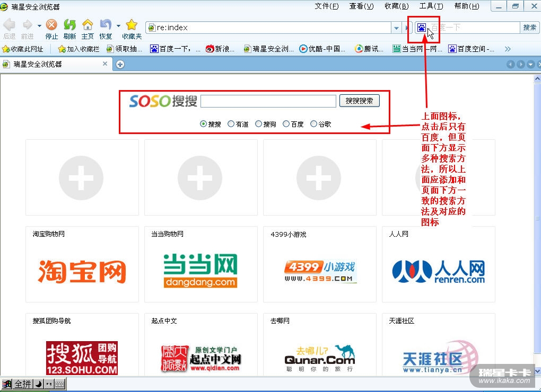Click 收藏此网址 bookmark icon
The height and width of the screenshot is (392, 541).
click(x=23, y=49)
